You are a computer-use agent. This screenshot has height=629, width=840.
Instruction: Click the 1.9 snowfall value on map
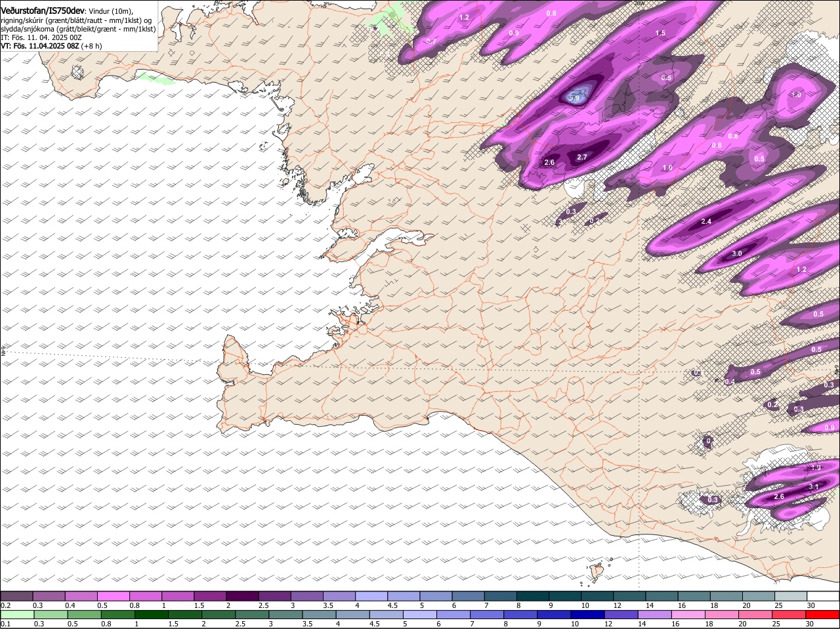(816, 467)
